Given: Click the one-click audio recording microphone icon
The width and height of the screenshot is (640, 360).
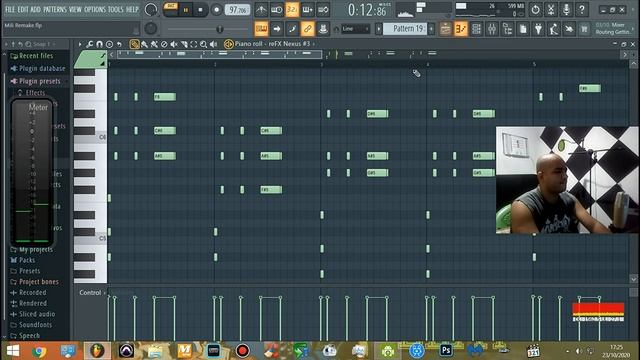Looking at the screenshot, I should point(566,9).
